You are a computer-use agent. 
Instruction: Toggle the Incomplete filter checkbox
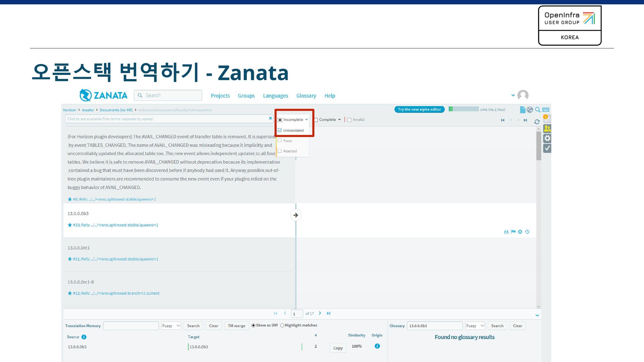[x=280, y=120]
